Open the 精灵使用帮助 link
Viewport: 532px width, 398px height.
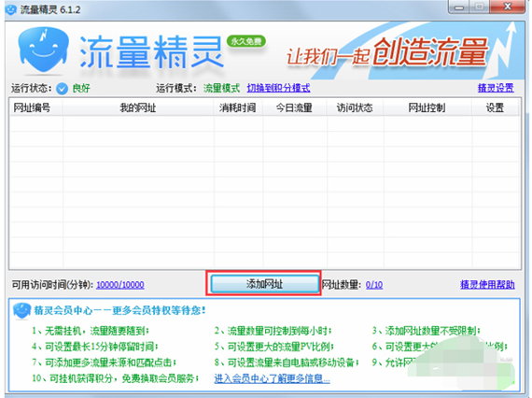pyautogui.click(x=487, y=284)
